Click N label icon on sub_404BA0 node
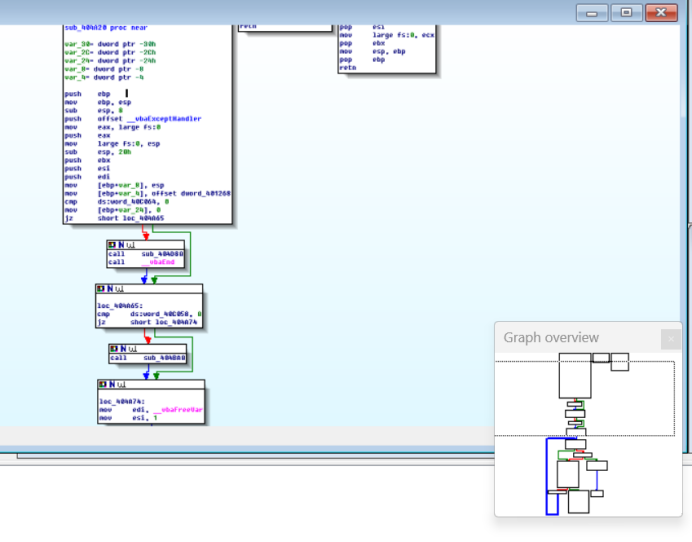 (x=123, y=347)
